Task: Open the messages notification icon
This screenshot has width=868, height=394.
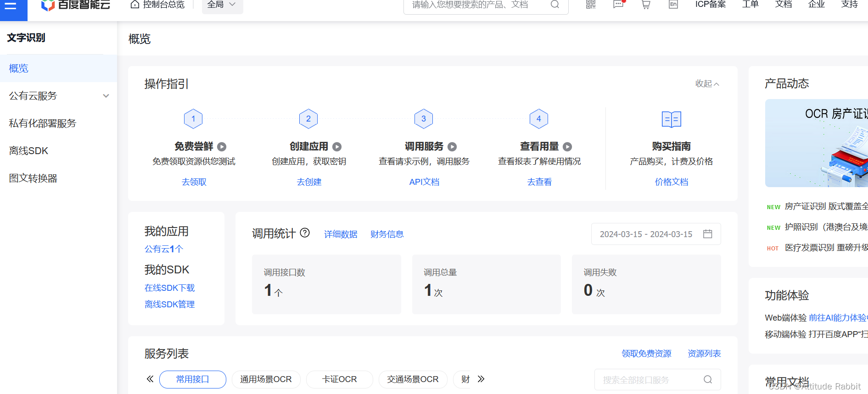Action: click(x=618, y=5)
